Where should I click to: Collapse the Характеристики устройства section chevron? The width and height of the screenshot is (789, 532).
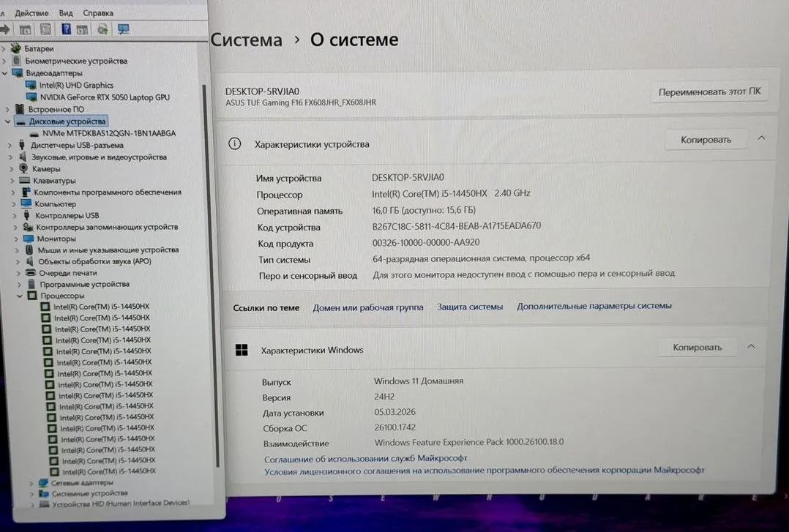761,138
